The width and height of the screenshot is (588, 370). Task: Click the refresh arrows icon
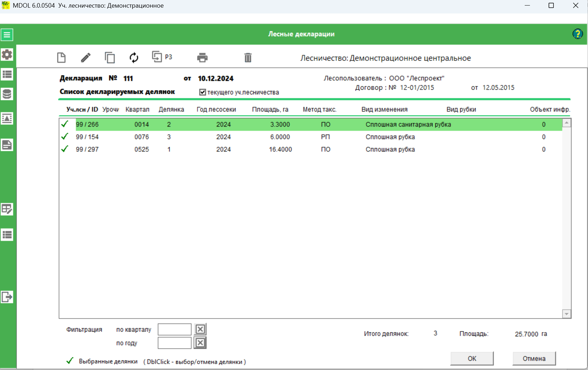tap(134, 57)
